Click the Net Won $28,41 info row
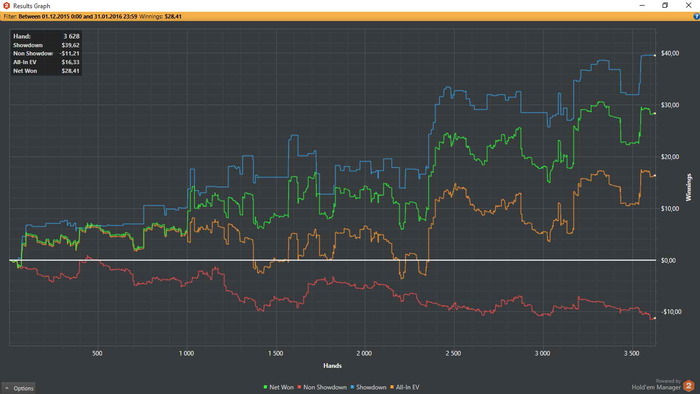This screenshot has height=394, width=700. (46, 71)
